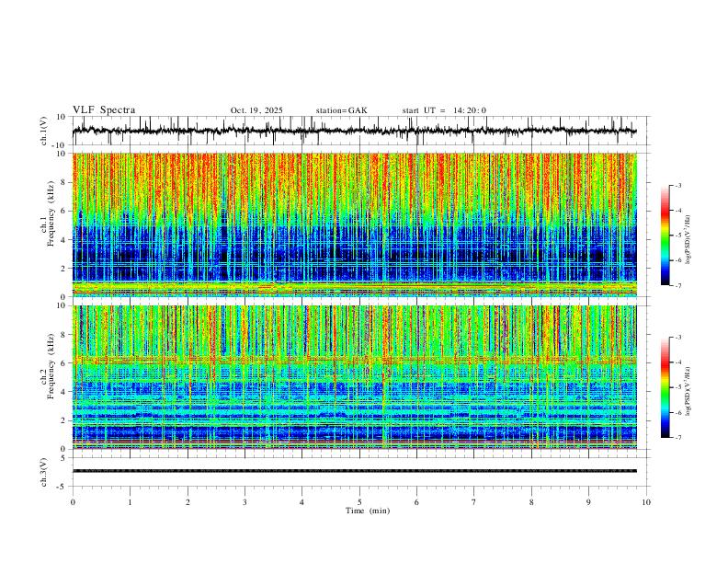Click time axis tick label "10"
728x563 pixels.
(x=646, y=502)
